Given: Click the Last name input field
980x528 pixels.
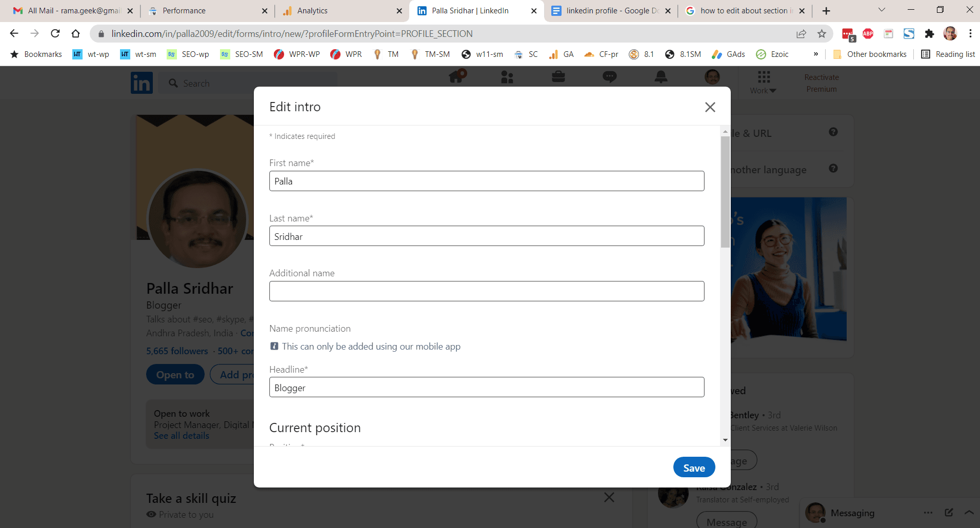Looking at the screenshot, I should coord(487,236).
